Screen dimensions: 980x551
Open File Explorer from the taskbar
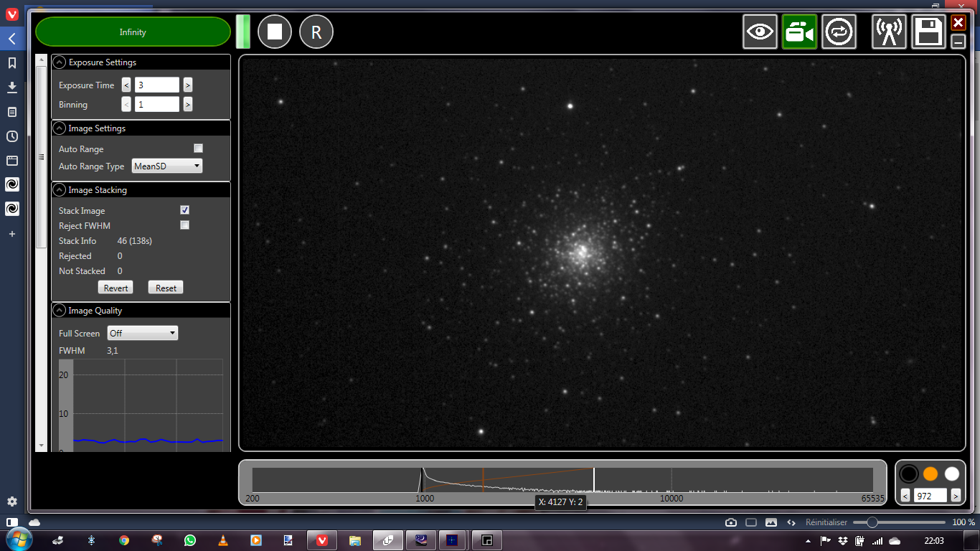354,540
